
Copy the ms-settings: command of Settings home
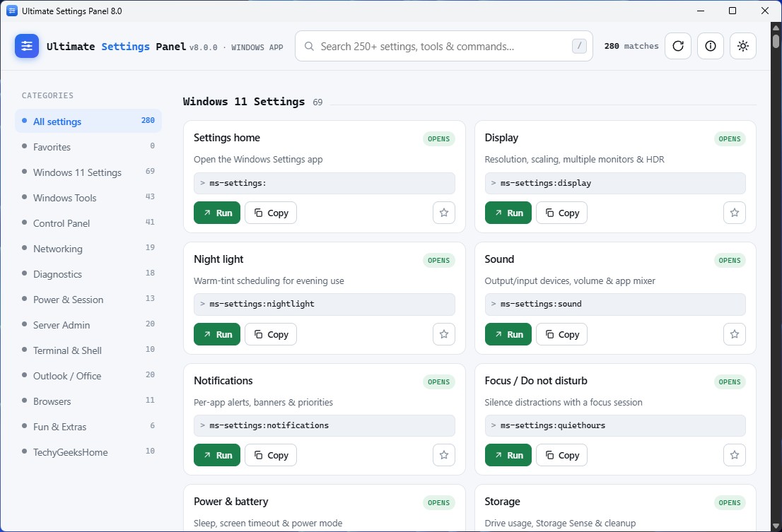click(271, 213)
